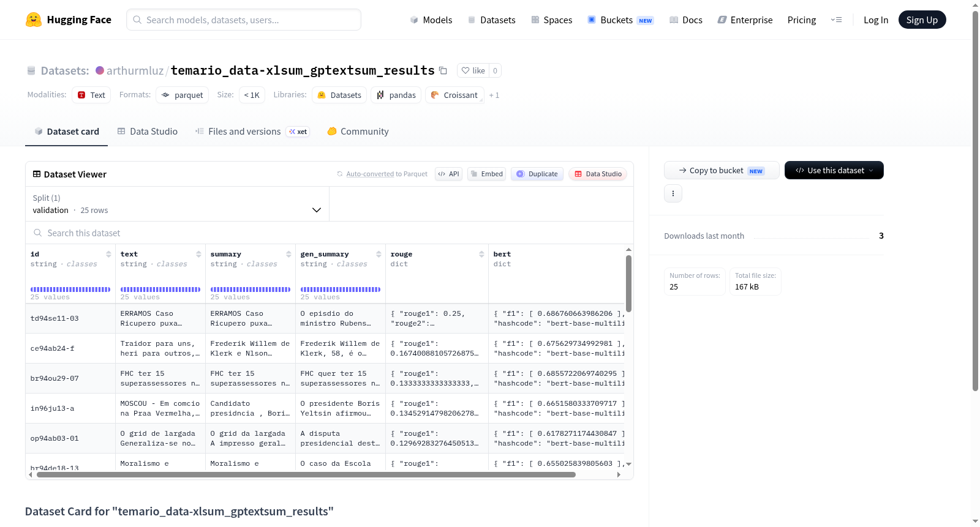The height and width of the screenshot is (527, 980).
Task: Sort the id column
Action: [x=108, y=254]
